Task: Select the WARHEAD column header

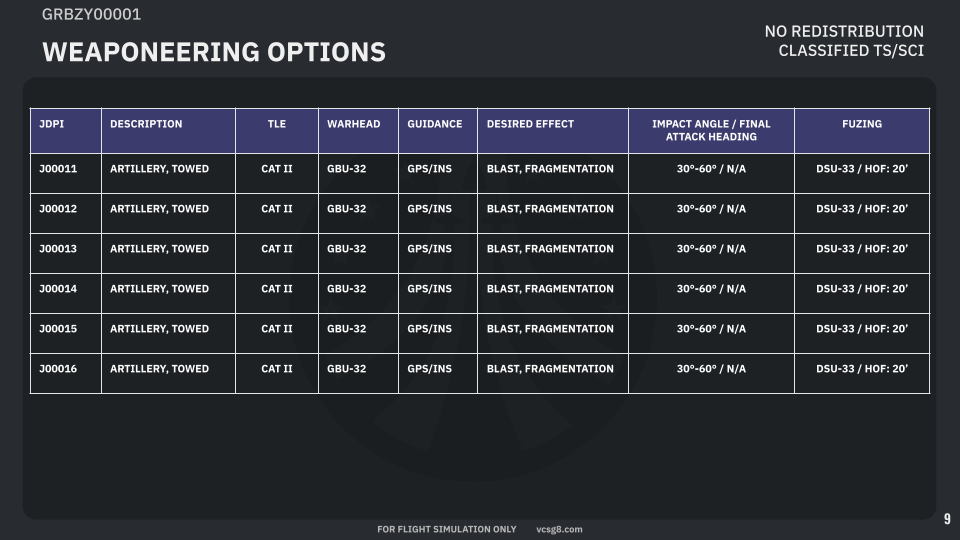Action: point(354,124)
